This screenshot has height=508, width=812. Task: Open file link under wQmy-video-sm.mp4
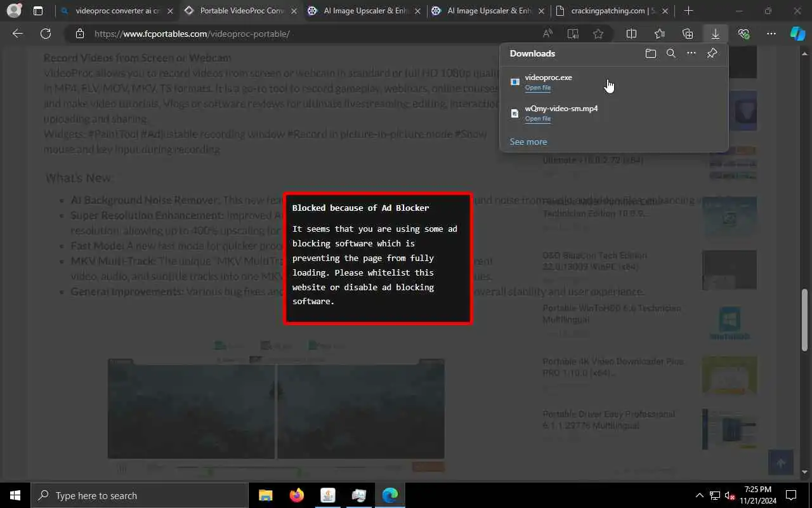(537, 119)
